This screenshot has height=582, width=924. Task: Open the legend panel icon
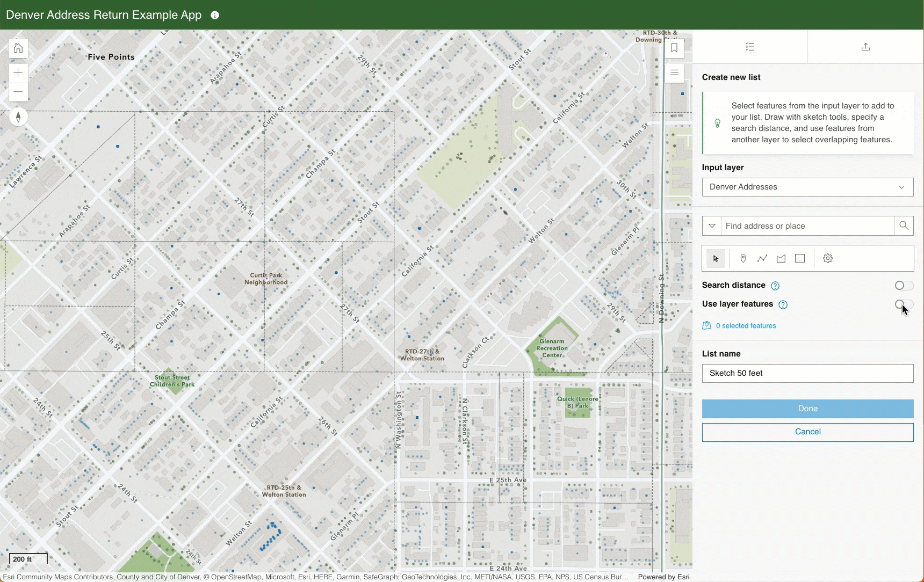[675, 72]
